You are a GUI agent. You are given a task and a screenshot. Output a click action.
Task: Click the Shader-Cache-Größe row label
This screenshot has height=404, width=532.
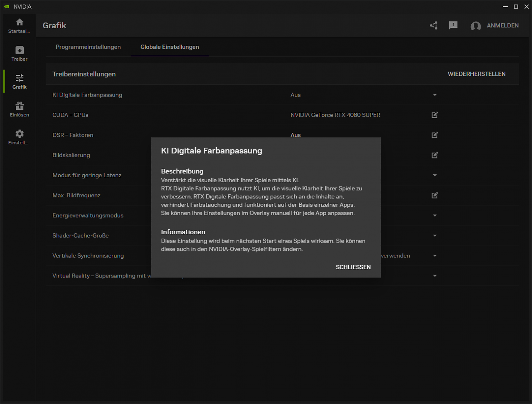(81, 235)
